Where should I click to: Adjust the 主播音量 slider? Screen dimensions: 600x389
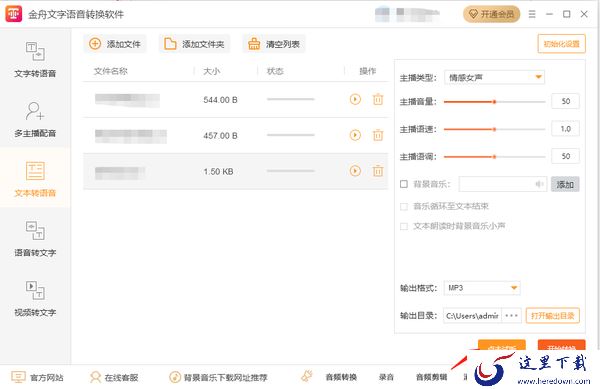point(494,102)
